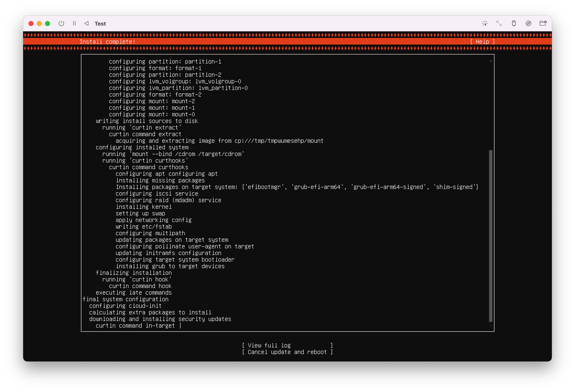Image resolution: width=575 pixels, height=392 pixels.
Task: Click the restart VM triangle icon
Action: tap(87, 24)
